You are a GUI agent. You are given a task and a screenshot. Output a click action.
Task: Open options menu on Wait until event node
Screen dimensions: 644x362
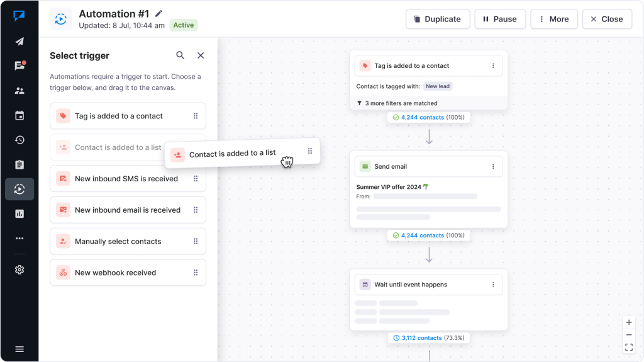(x=493, y=285)
